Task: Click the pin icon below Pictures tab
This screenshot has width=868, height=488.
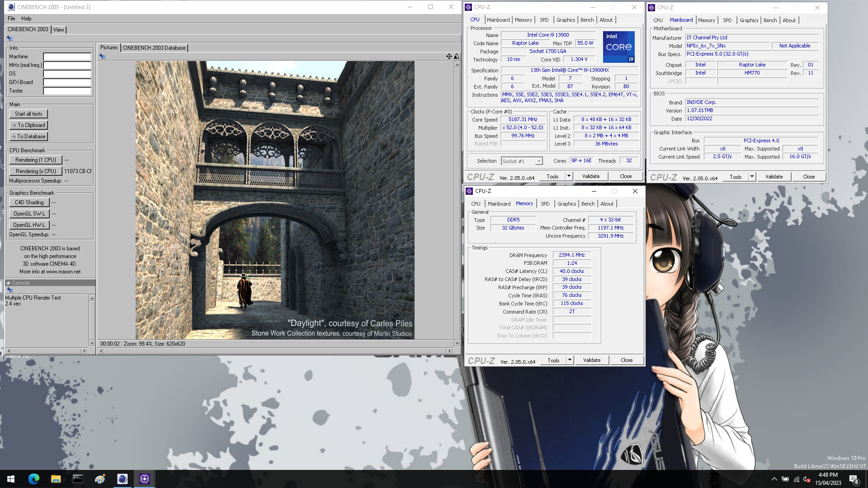Action: coord(102,56)
